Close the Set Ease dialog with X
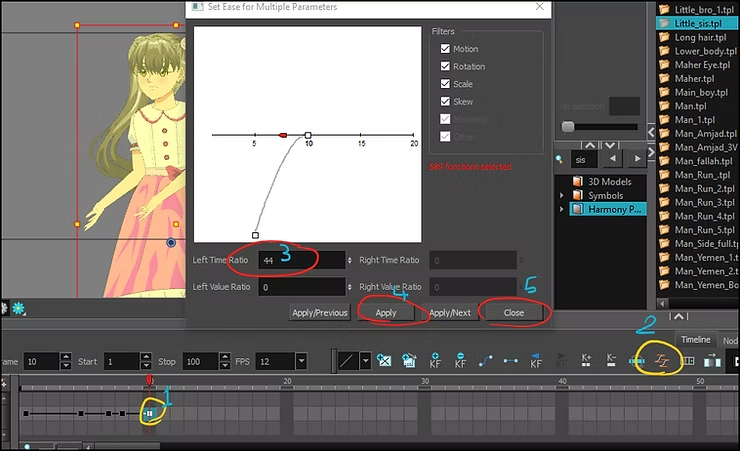The image size is (740, 451). tap(540, 7)
